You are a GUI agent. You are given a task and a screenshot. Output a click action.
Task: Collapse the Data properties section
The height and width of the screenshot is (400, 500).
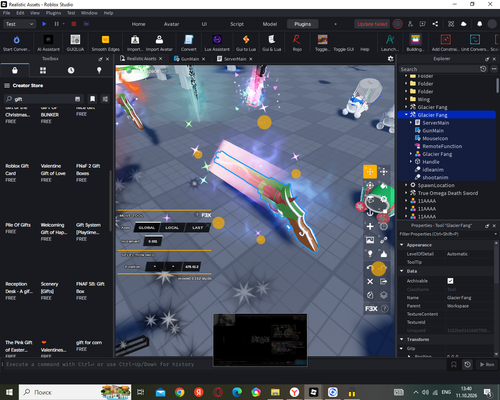tap(402, 271)
